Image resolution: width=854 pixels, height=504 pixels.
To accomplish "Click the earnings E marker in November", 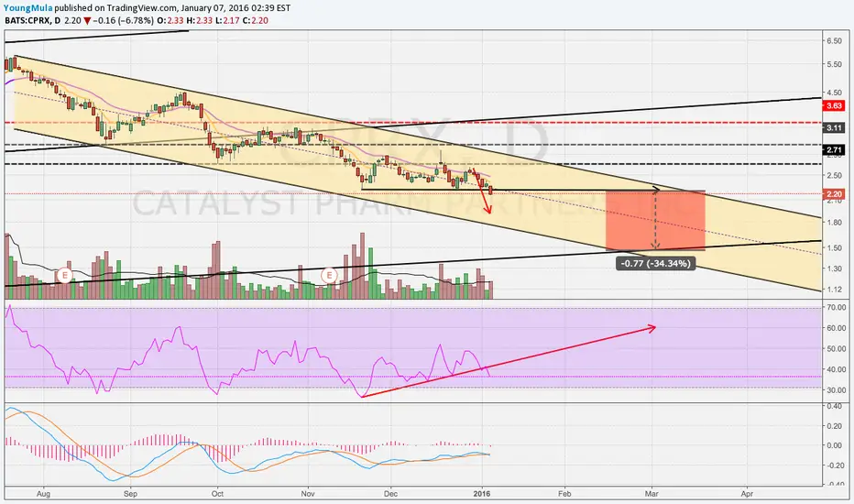I will pos(329,275).
